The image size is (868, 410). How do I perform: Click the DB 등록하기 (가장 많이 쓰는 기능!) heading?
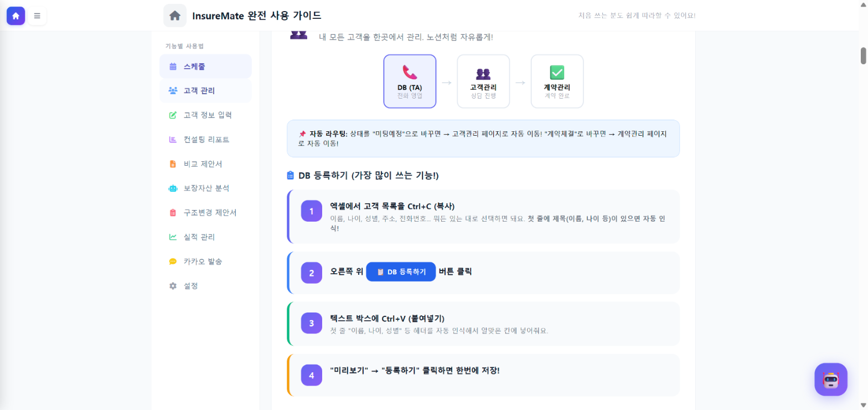368,176
